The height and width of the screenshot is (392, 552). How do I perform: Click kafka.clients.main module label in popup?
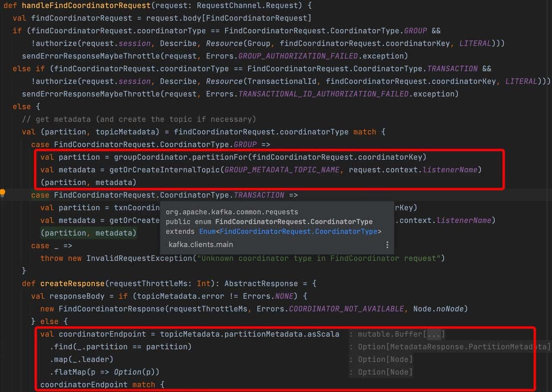(201, 245)
